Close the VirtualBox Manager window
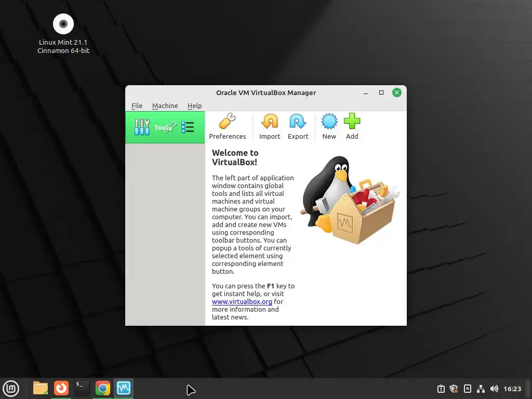 pos(396,92)
